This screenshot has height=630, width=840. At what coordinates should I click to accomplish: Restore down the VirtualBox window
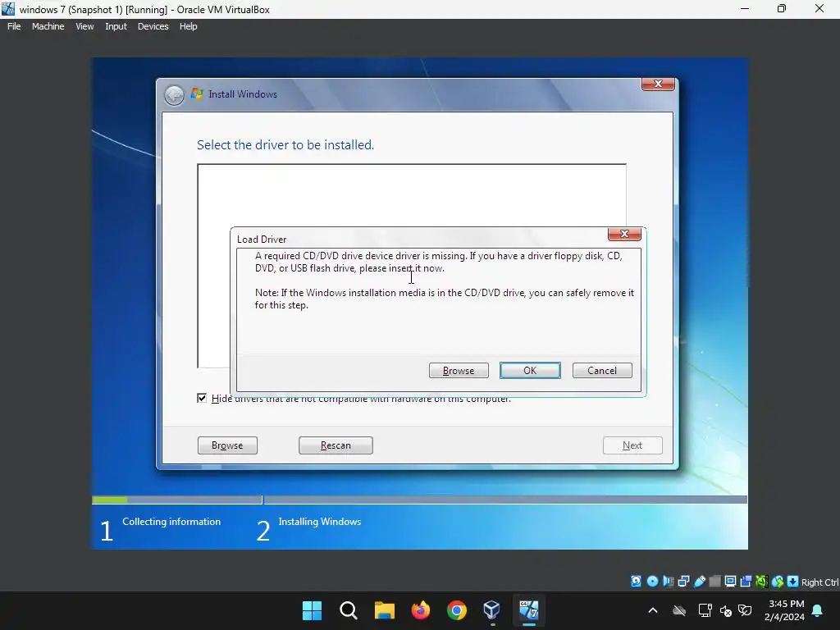[782, 9]
